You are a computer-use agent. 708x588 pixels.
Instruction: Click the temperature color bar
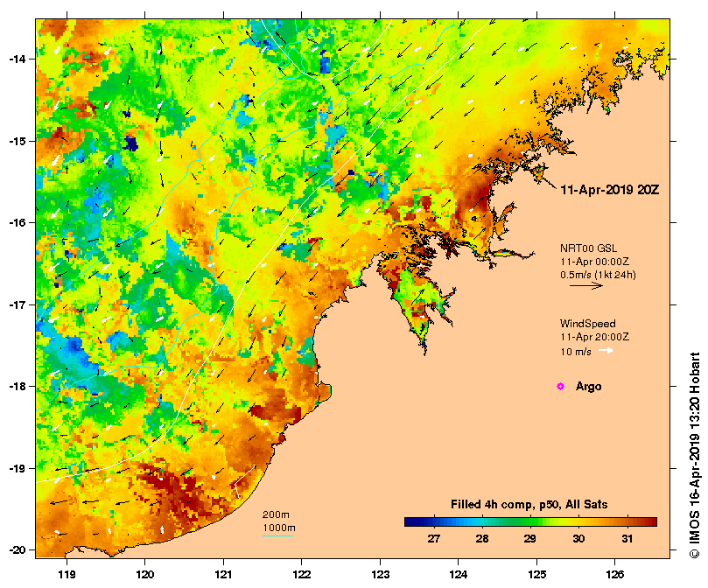[530, 522]
